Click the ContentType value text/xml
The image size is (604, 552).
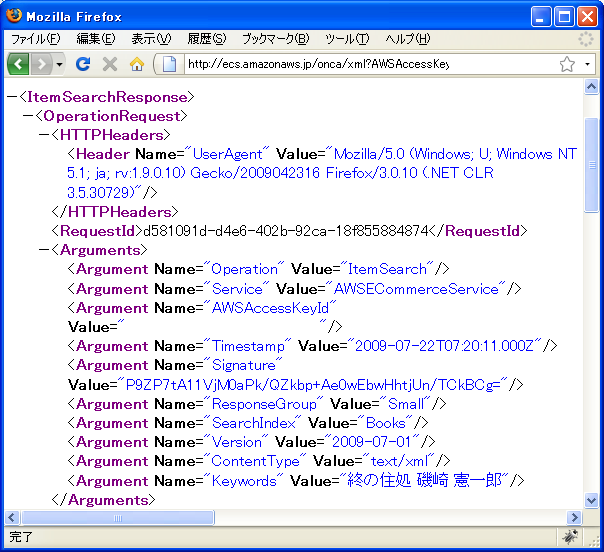(399, 461)
